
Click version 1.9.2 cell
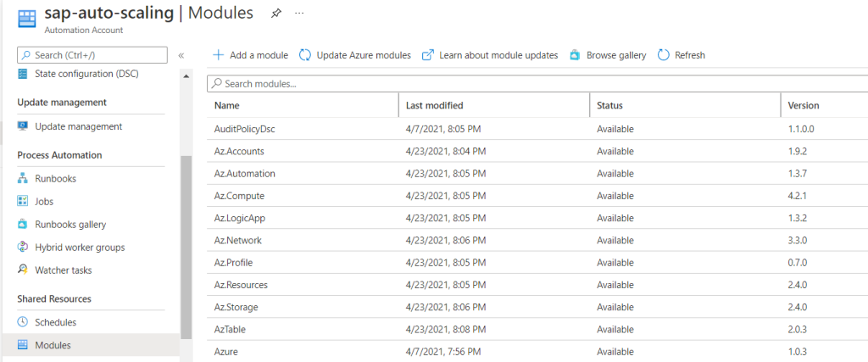click(x=797, y=151)
